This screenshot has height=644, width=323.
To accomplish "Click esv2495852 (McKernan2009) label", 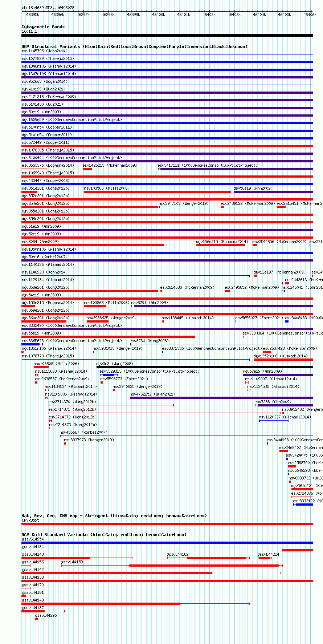I will [252, 287].
